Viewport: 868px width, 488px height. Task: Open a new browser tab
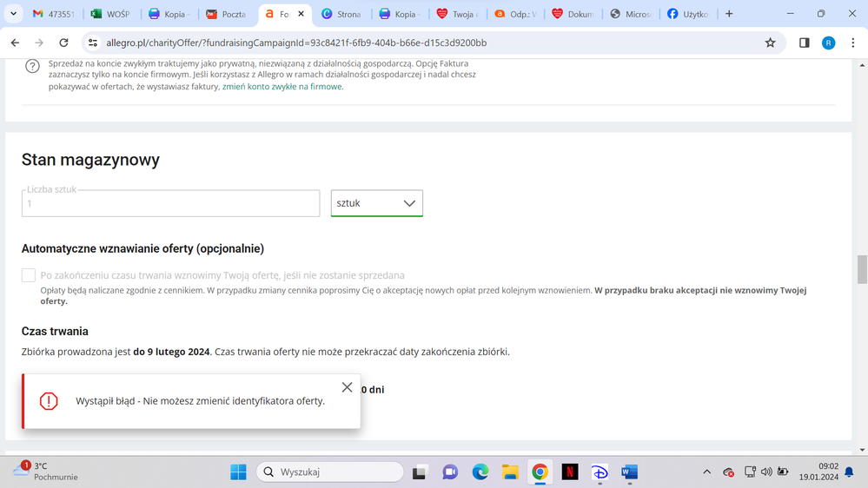pyautogui.click(x=729, y=14)
